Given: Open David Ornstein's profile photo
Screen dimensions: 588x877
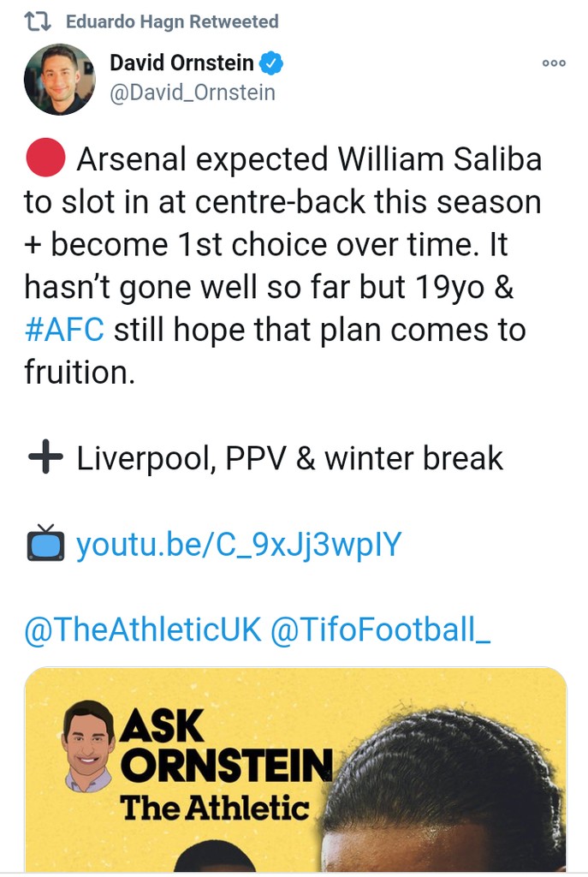Looking at the screenshot, I should (x=59, y=80).
